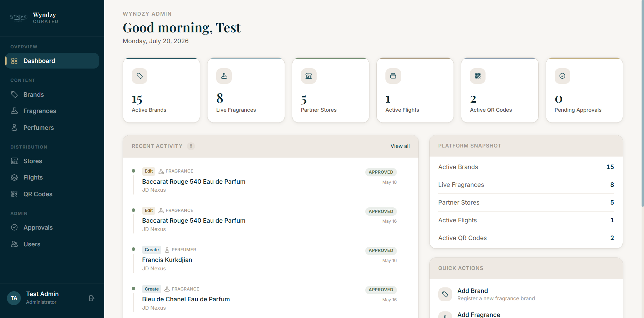Click the Users people icon in sidebar
Viewport: 644px width, 318px height.
click(x=14, y=244)
